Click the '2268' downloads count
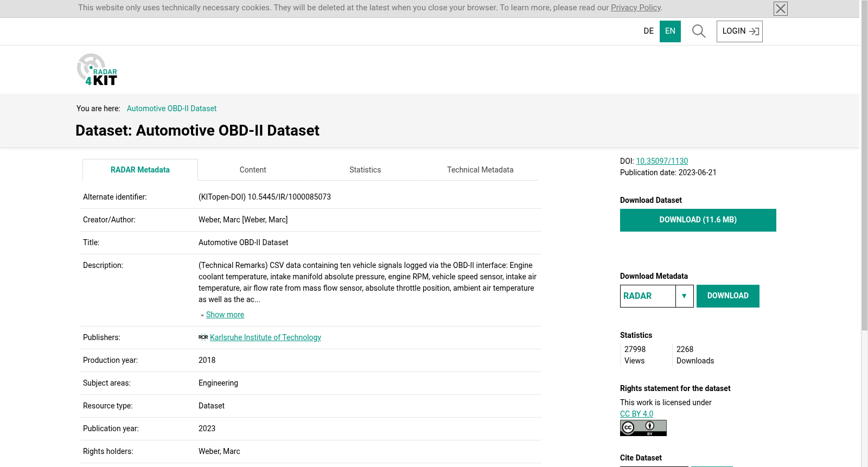Screen dimensions: 868x467 coord(685,349)
